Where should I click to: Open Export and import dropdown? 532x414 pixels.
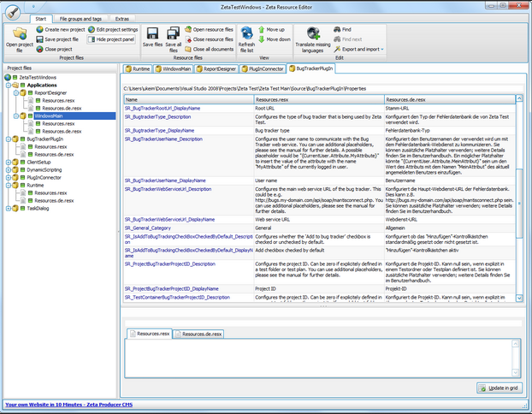point(358,50)
